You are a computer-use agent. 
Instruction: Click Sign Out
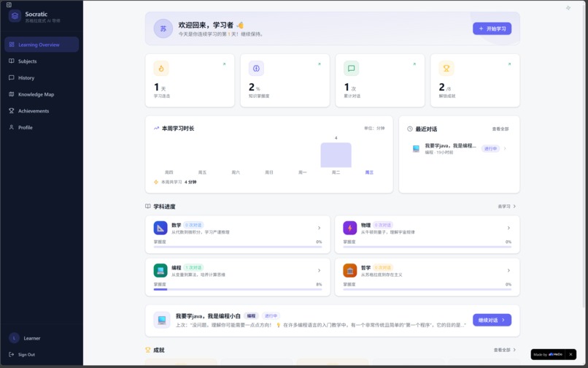click(x=22, y=354)
